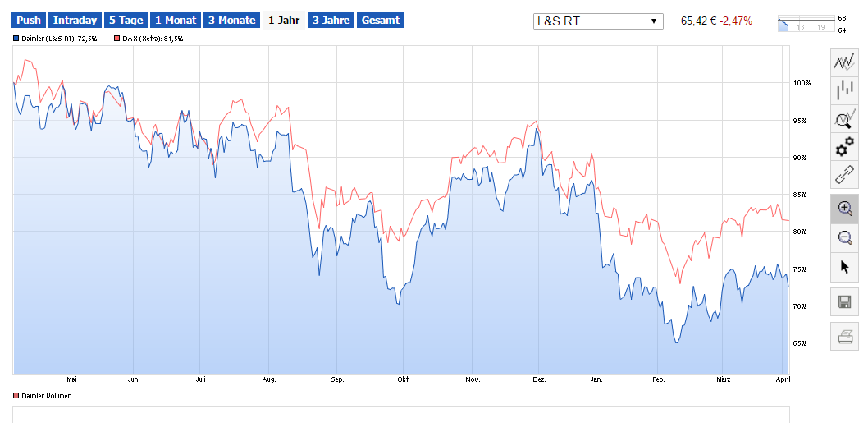Open chart settings gears icon
Screen dimensions: 868x423
(844, 147)
